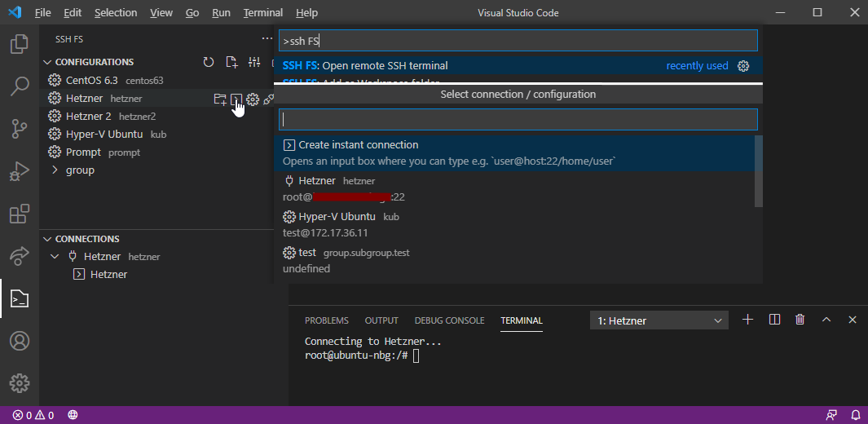Select CentOS 6.3 configuration

(157, 80)
